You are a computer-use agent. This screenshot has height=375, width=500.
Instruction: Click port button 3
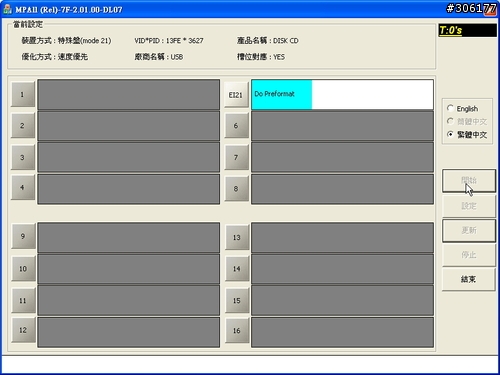pos(23,157)
